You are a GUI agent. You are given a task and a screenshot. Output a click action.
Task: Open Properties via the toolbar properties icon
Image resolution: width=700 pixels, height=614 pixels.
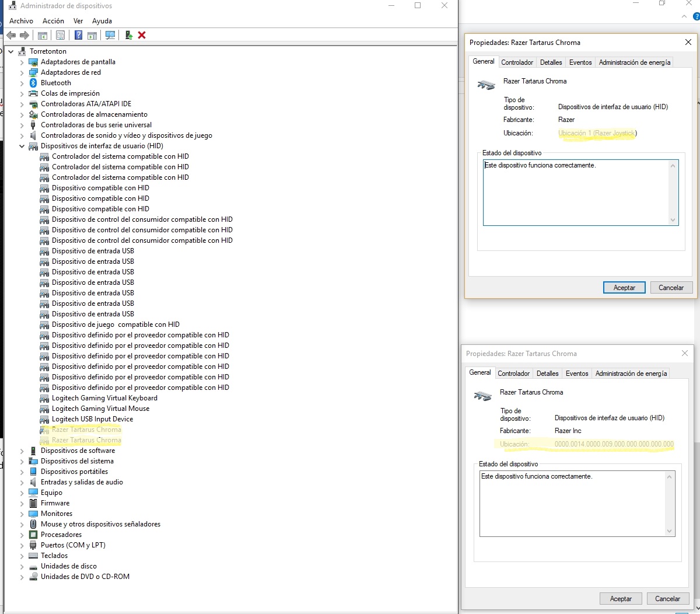click(x=60, y=35)
